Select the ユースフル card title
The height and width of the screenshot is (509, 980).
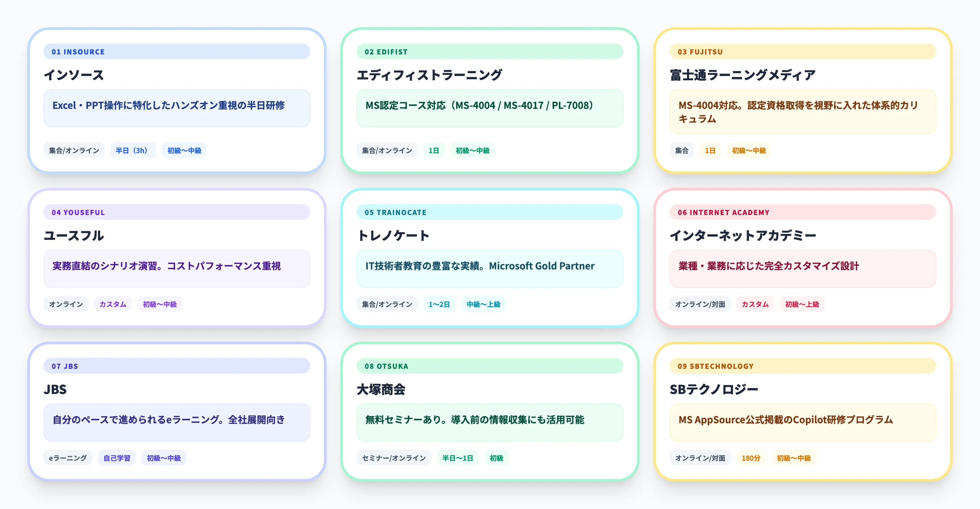click(x=74, y=235)
